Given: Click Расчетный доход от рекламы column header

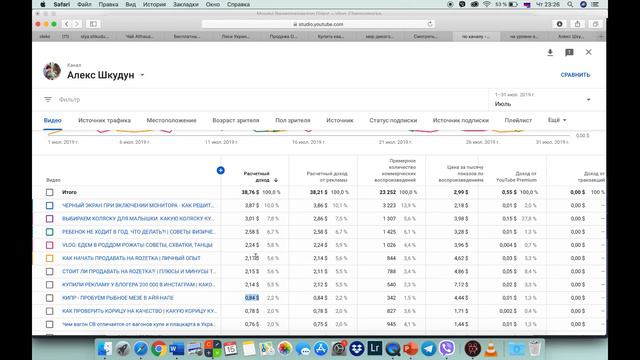Looking at the screenshot, I should tap(327, 177).
